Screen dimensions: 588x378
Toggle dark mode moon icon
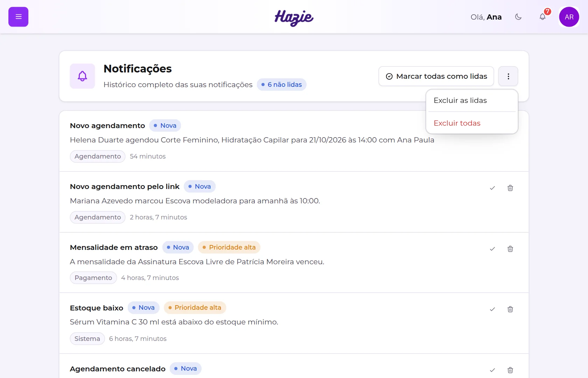518,17
